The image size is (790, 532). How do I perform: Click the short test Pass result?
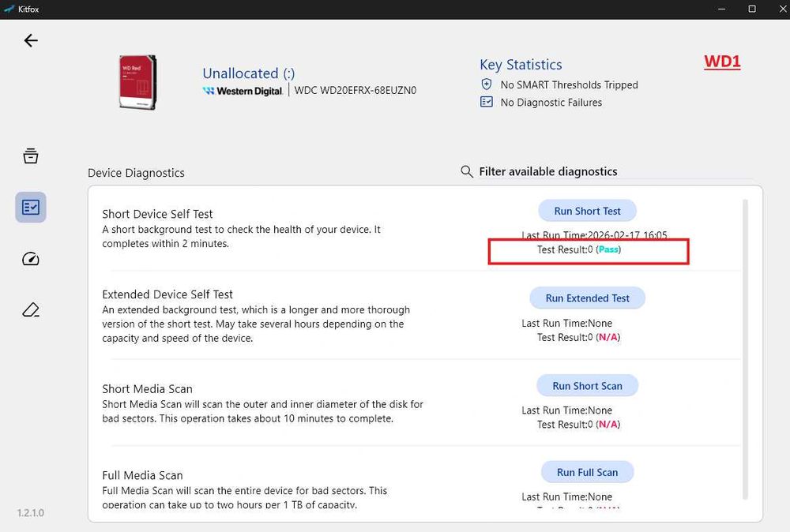(x=608, y=249)
